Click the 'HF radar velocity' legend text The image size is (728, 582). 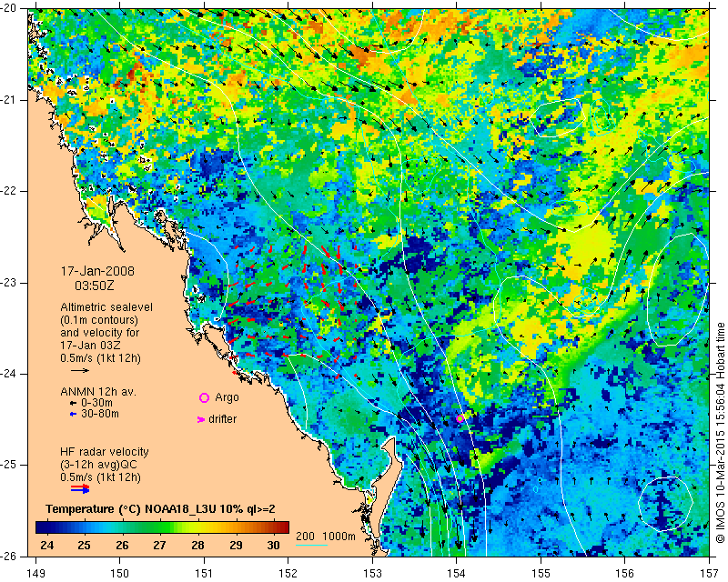tap(105, 452)
